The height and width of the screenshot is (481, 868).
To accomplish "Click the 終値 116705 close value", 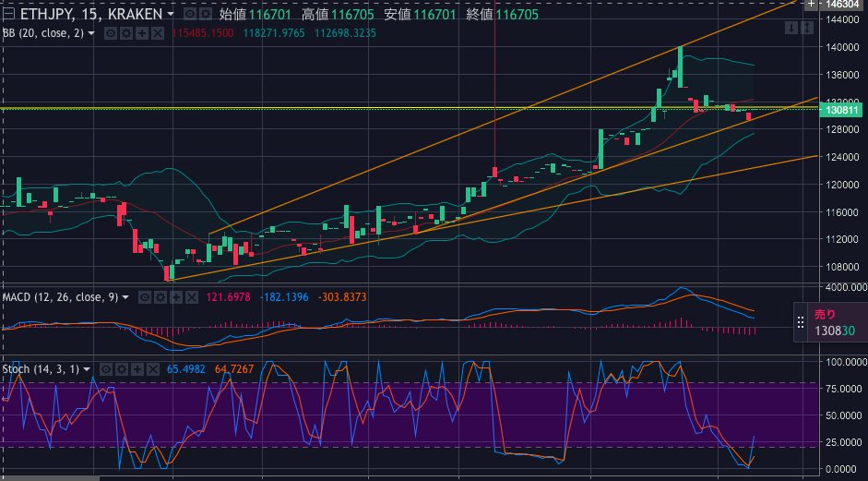I will coord(503,14).
